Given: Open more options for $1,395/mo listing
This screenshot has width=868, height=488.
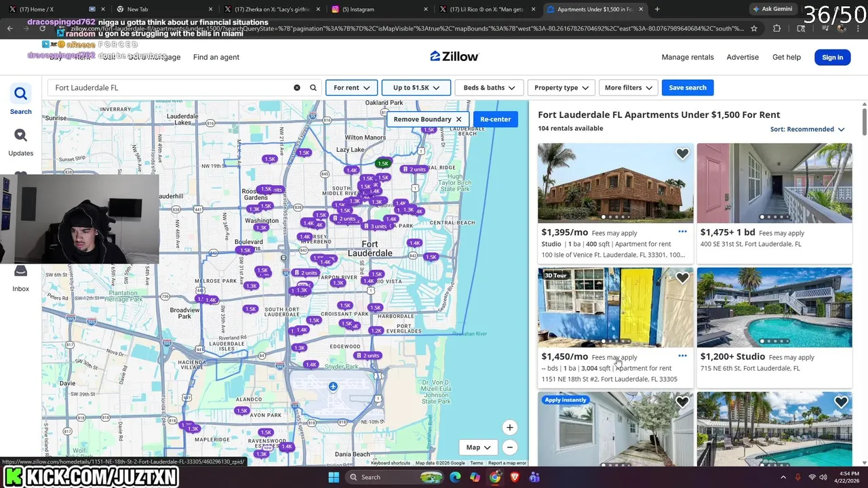Looking at the screenshot, I should pos(682,232).
